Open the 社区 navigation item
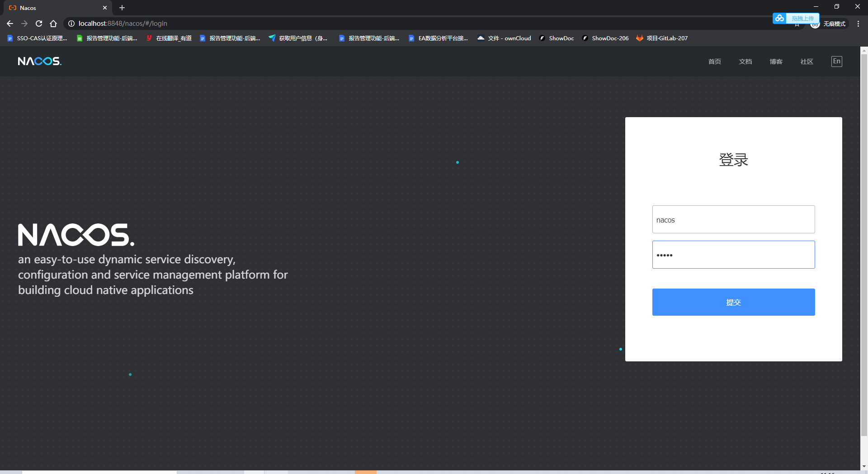Viewport: 868px width, 474px height. point(807,62)
